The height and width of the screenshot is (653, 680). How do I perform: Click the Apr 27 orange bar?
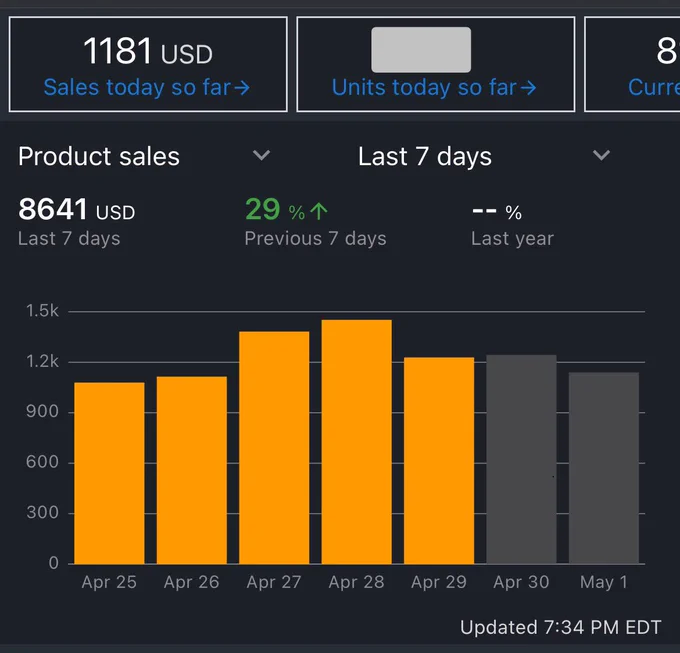274,448
